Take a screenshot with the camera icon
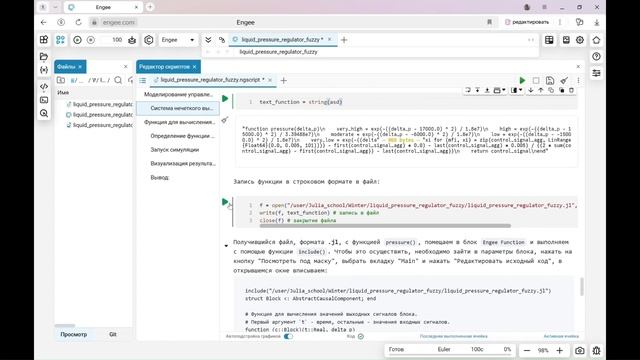This screenshot has width=640, height=360. 580,350
